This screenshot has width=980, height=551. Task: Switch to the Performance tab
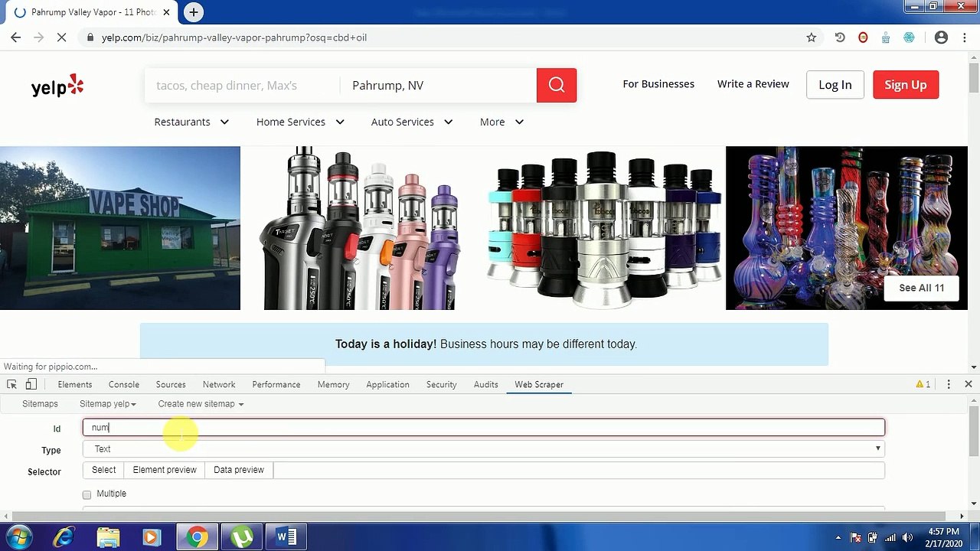tap(276, 384)
